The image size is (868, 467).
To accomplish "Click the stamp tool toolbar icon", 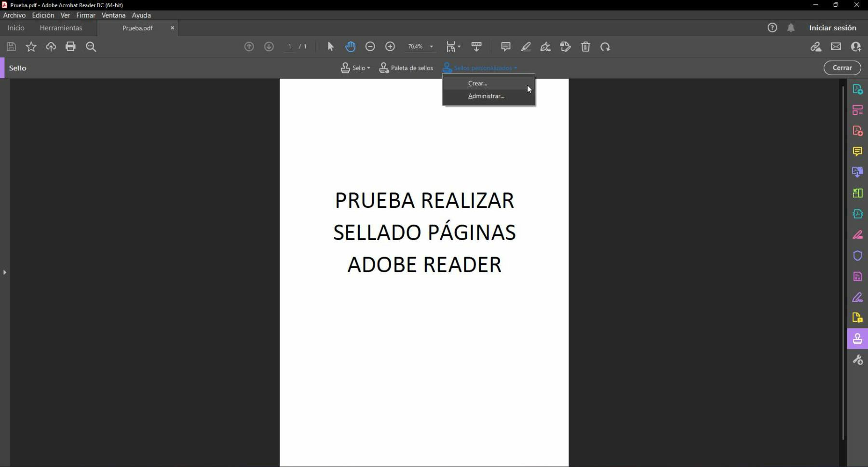I will [565, 47].
